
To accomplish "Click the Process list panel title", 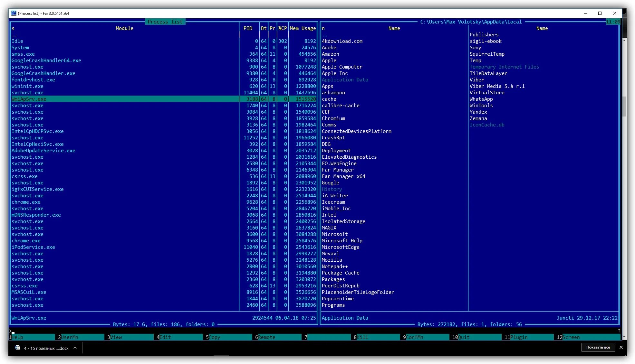I will 165,22.
